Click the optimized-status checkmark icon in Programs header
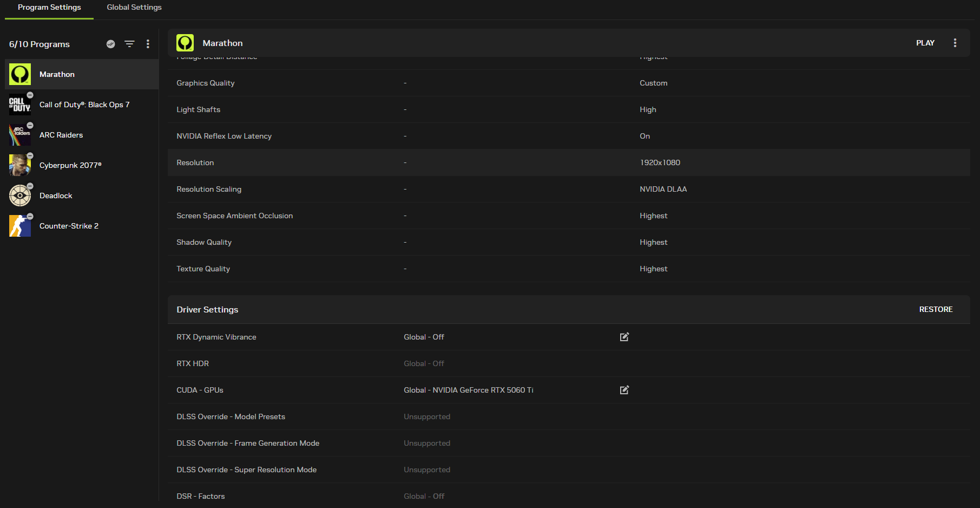The image size is (980, 508). [110, 44]
